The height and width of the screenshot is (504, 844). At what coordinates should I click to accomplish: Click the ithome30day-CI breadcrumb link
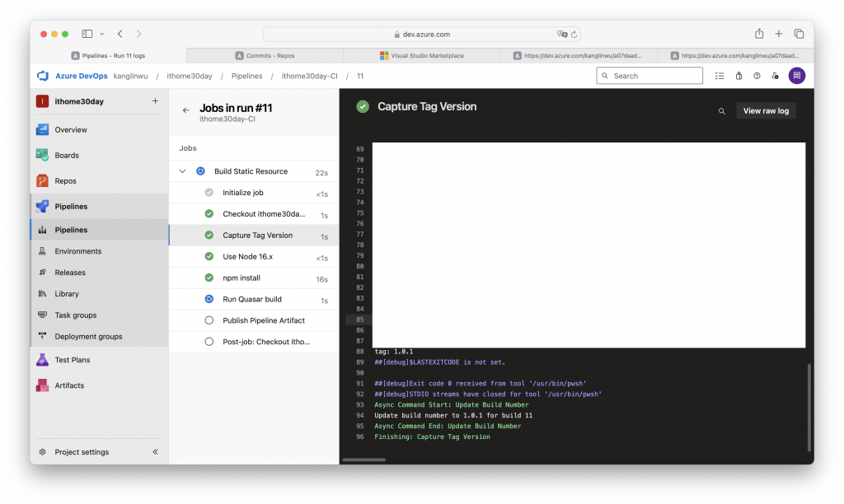[310, 76]
